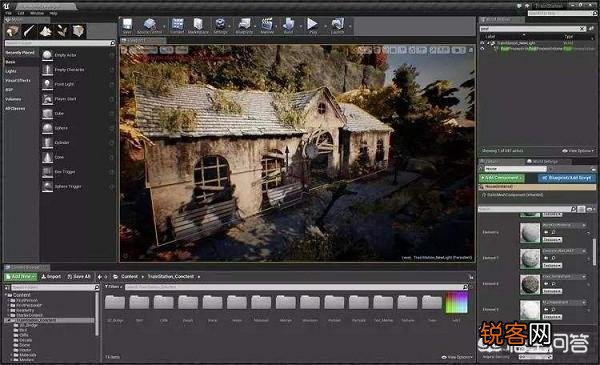600x365 pixels.
Task: Click the Save All button
Action: click(x=78, y=276)
